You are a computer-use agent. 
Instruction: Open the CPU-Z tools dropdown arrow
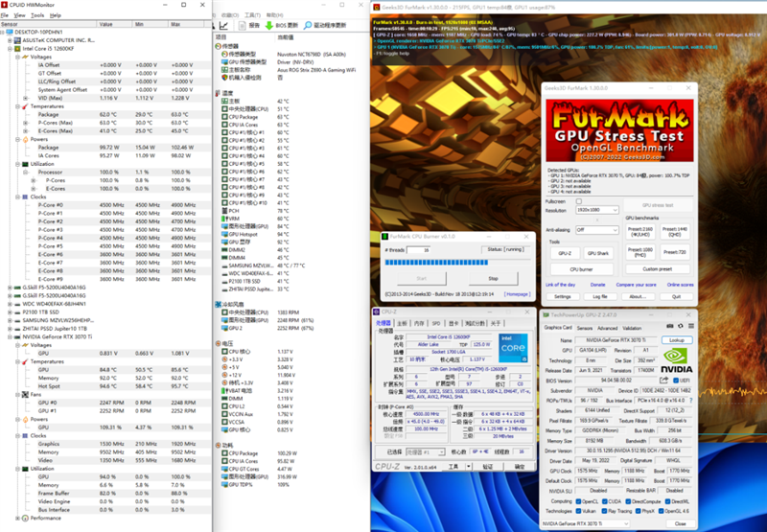(x=468, y=467)
